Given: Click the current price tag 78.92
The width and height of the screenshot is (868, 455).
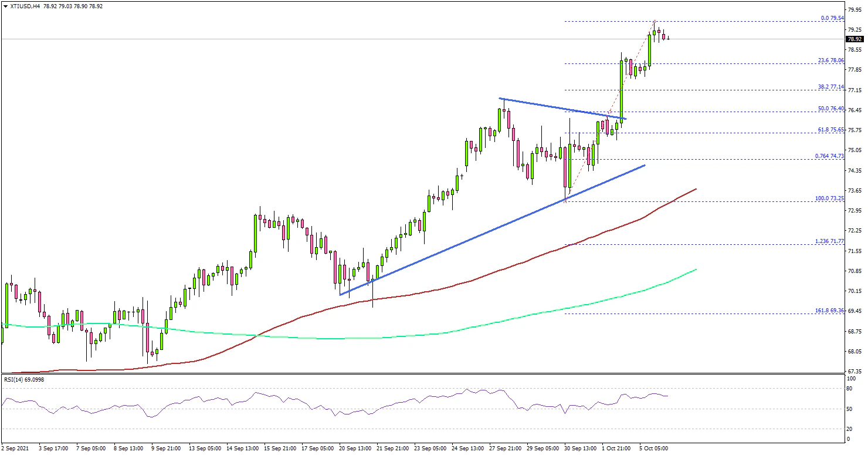Looking at the screenshot, I should coord(854,39).
